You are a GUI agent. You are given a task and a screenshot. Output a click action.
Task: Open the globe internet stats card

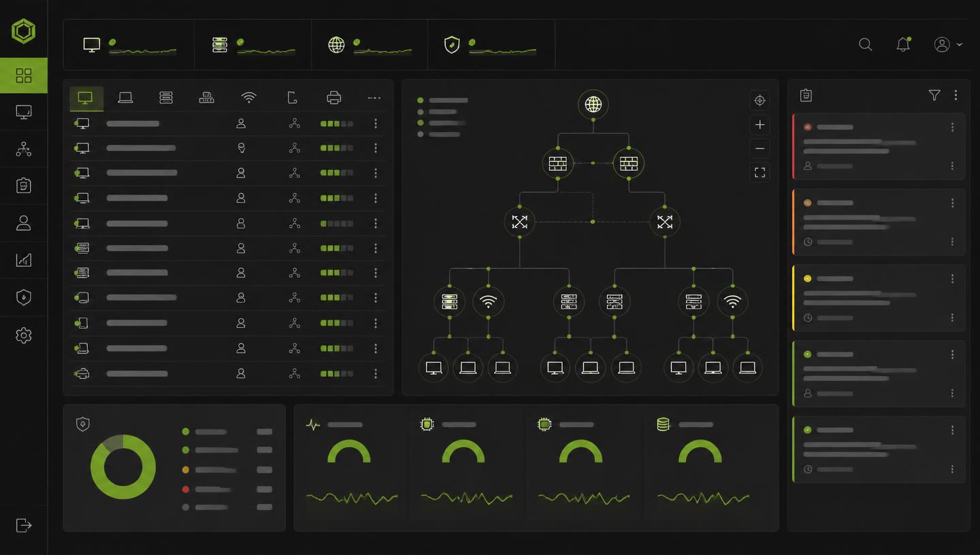pyautogui.click(x=370, y=45)
